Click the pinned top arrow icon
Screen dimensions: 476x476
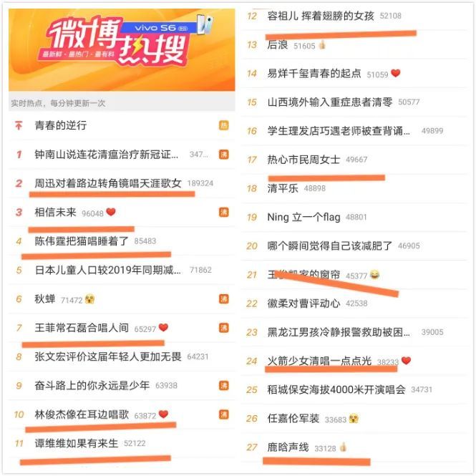coord(19,125)
